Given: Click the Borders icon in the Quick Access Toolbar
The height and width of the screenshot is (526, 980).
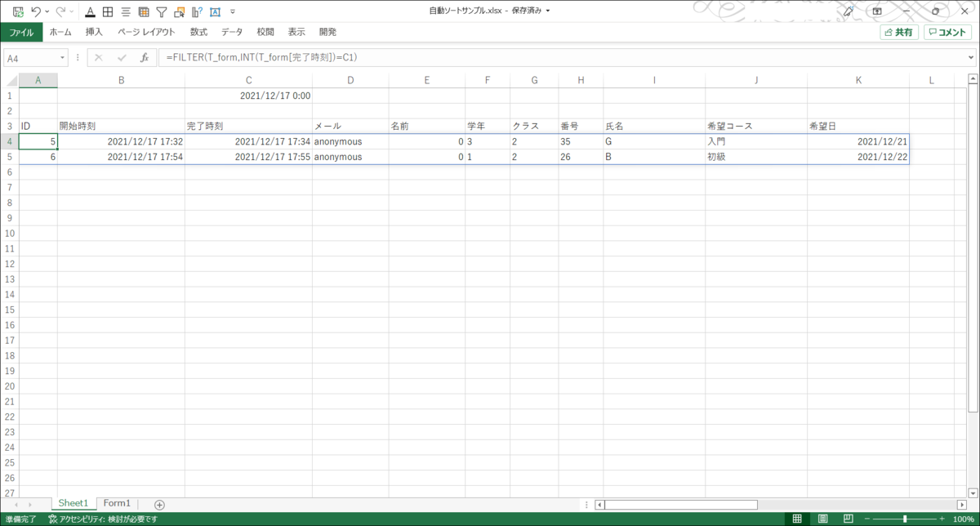Looking at the screenshot, I should pos(107,11).
